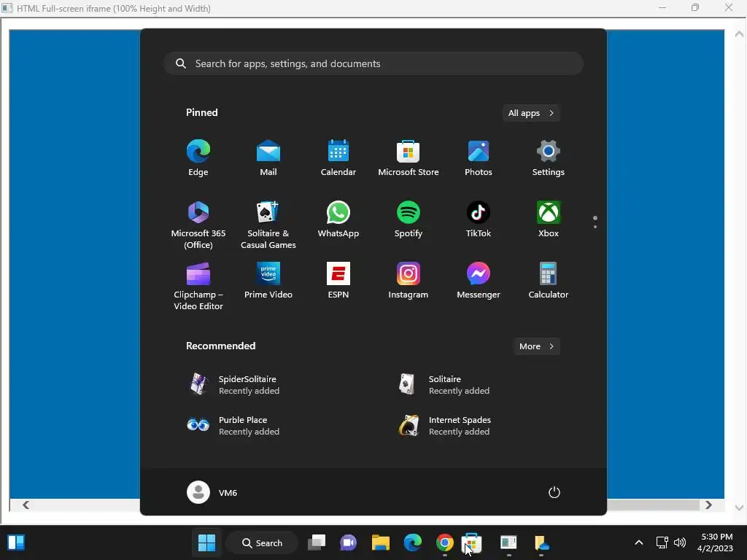Open Widgets button on taskbar
This screenshot has width=747, height=560.
pyautogui.click(x=16, y=542)
